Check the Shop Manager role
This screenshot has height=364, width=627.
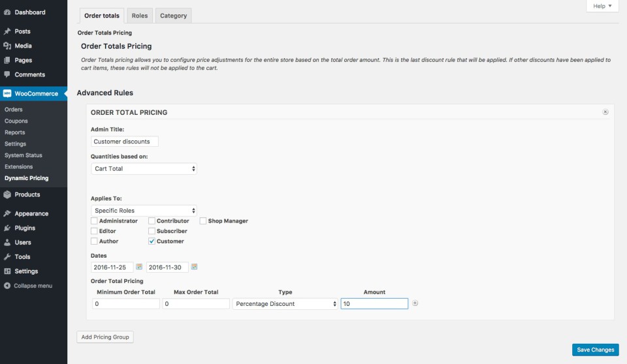203,221
